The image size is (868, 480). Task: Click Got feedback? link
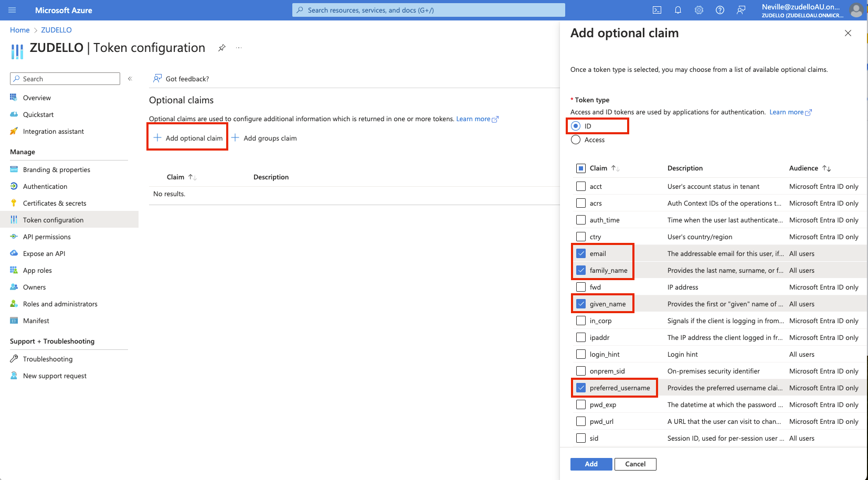tap(181, 79)
